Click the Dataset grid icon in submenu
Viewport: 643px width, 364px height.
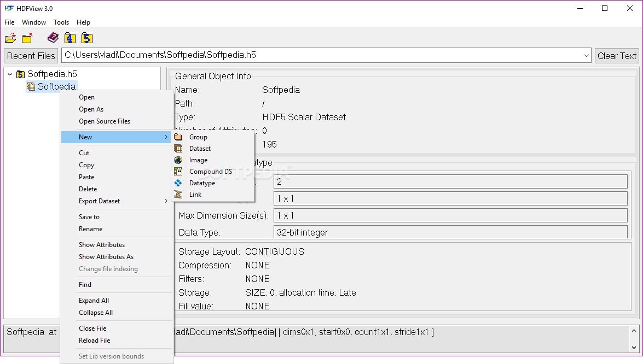click(178, 148)
